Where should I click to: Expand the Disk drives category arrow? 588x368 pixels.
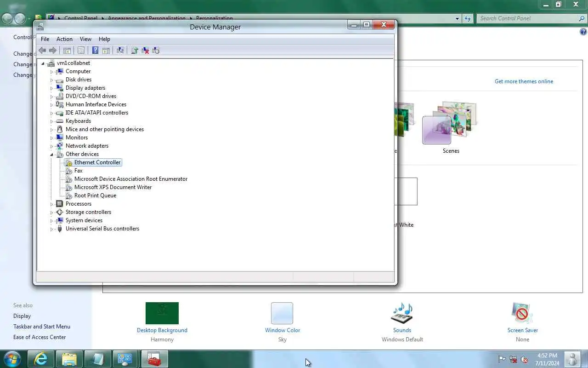(x=51, y=80)
